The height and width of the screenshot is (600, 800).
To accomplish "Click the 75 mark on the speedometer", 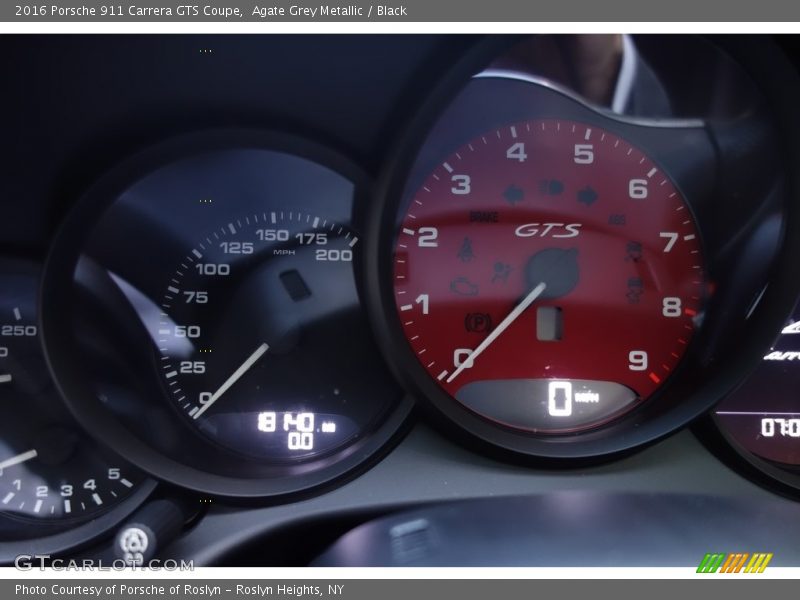I will pyautogui.click(x=196, y=297).
